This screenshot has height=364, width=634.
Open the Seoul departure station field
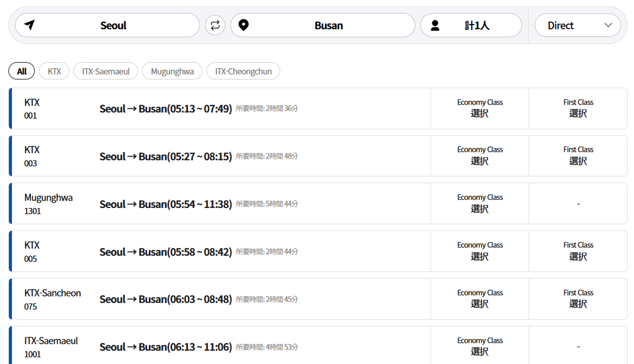[113, 25]
